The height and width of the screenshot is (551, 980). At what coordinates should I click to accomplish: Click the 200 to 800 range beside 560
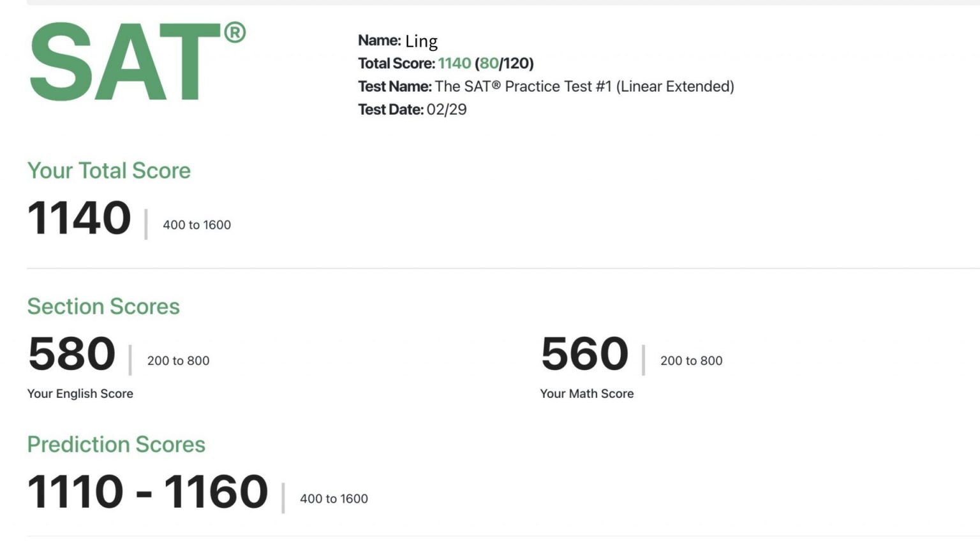pyautogui.click(x=691, y=361)
